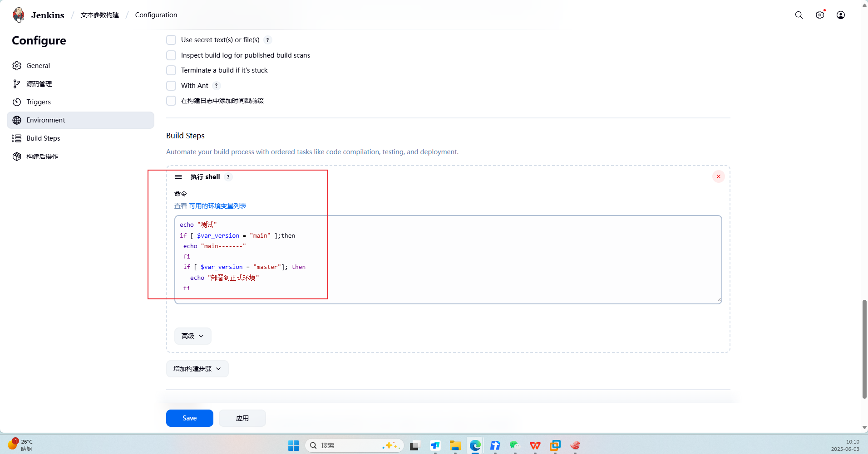The width and height of the screenshot is (868, 454).
Task: Launch Microsoft Edge from the taskbar
Action: [474, 445]
